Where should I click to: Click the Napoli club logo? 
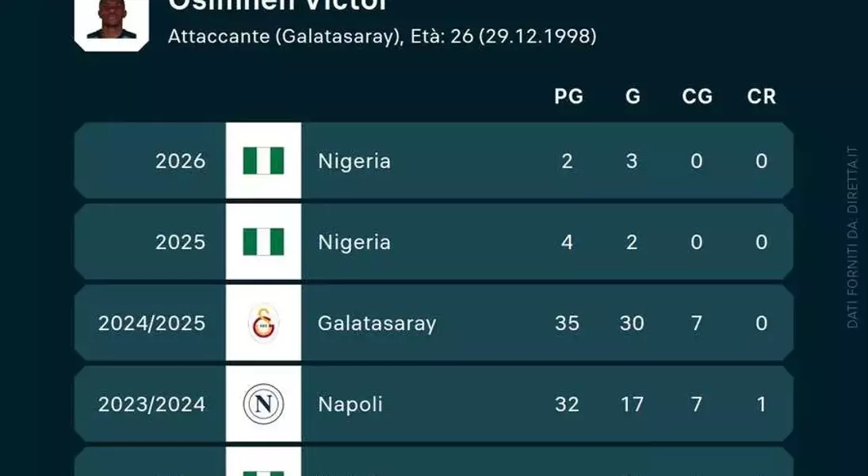click(x=263, y=404)
